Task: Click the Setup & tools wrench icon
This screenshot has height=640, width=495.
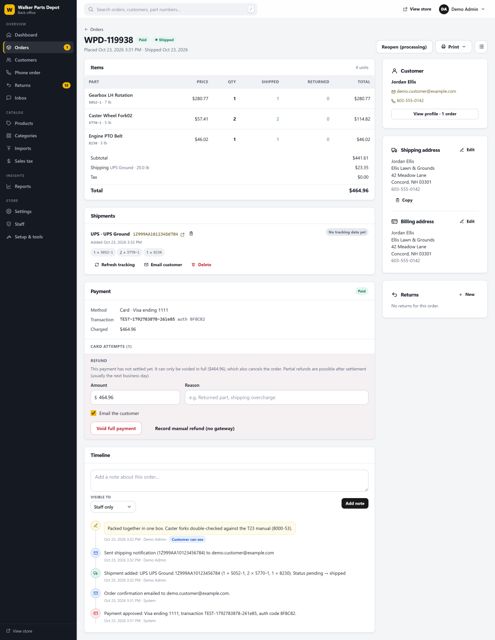Action: click(9, 237)
